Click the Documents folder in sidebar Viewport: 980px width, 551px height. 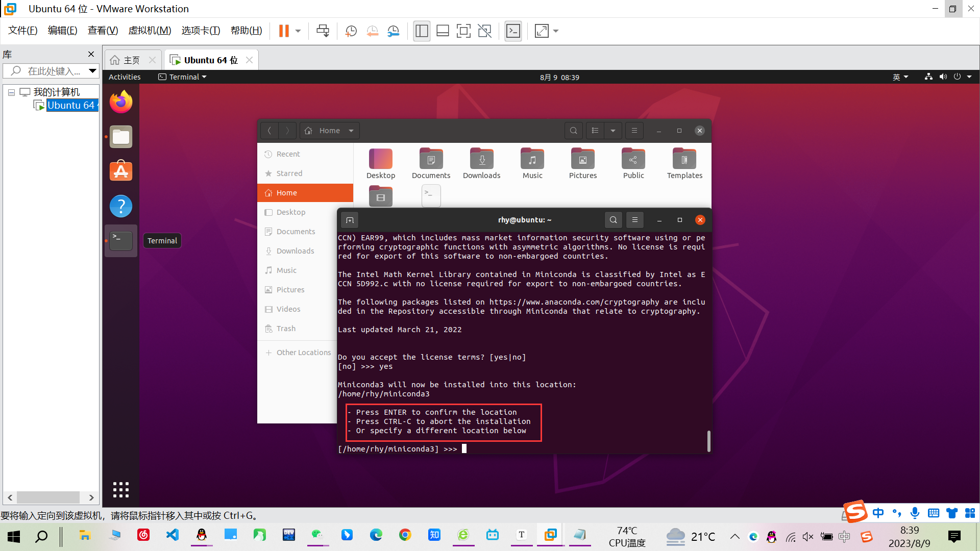click(x=296, y=232)
